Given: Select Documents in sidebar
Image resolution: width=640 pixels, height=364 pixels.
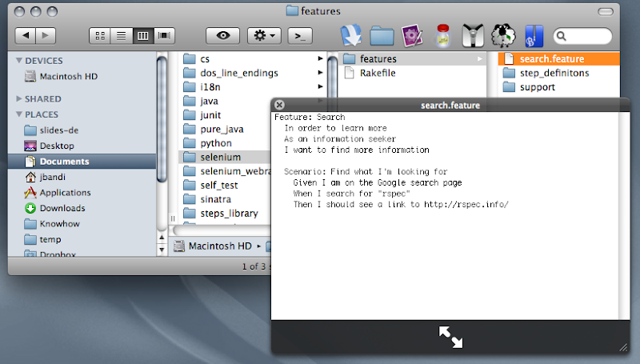Looking at the screenshot, I should [x=82, y=161].
